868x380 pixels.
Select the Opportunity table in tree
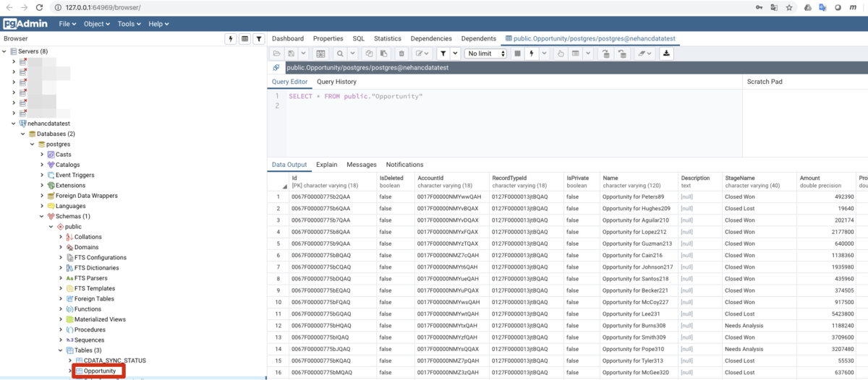99,371
